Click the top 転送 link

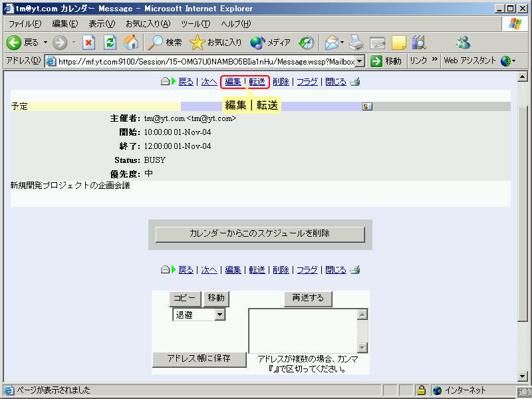(257, 82)
